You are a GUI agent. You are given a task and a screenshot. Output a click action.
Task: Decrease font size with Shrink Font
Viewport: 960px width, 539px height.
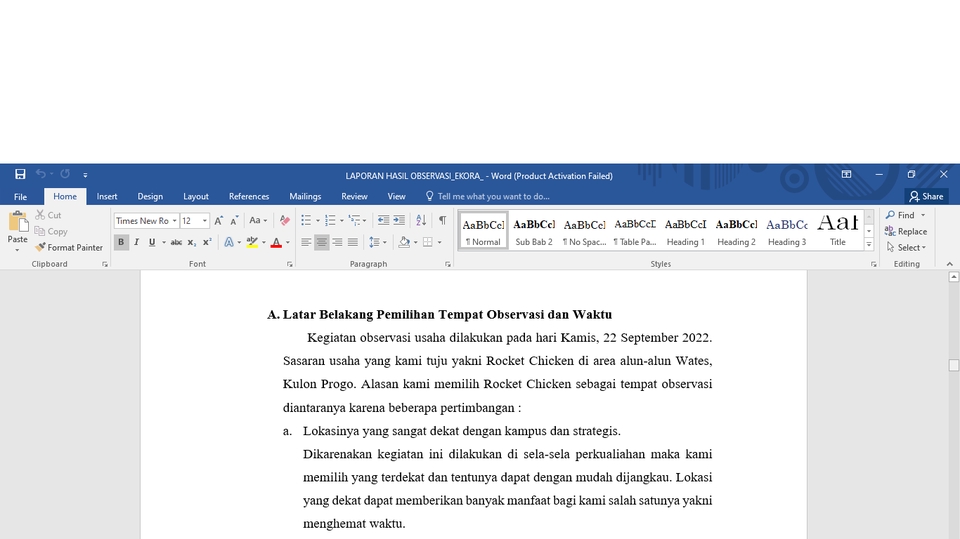[234, 220]
